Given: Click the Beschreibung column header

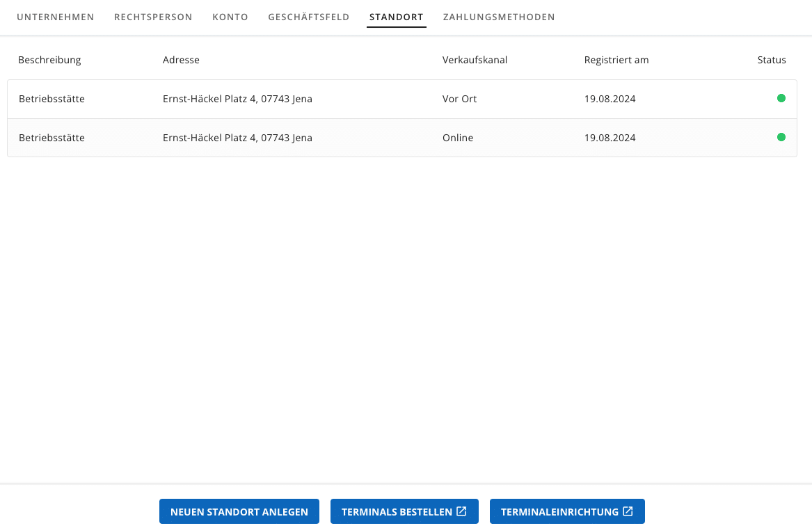Looking at the screenshot, I should pos(49,60).
